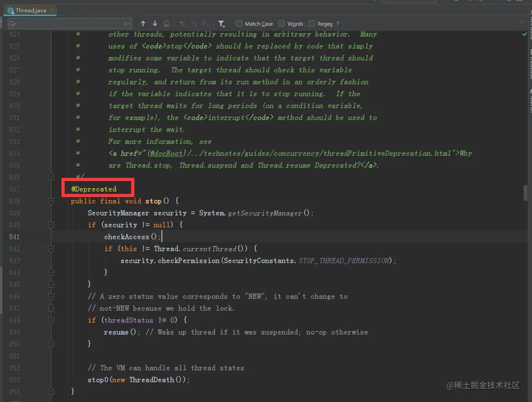The height and width of the screenshot is (402, 532).
Task: Click STOP_THREAD_PERMISSION constant
Action: click(344, 260)
